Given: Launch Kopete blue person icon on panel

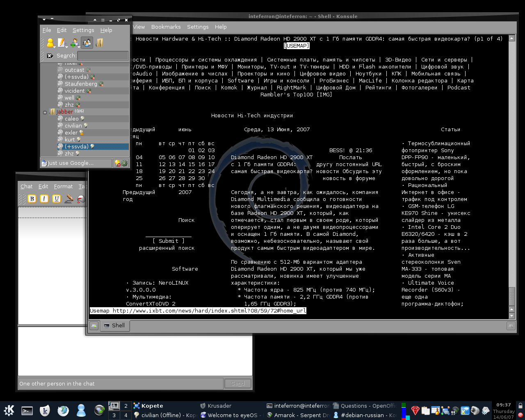Looking at the screenshot, I should pyautogui.click(x=81, y=410).
